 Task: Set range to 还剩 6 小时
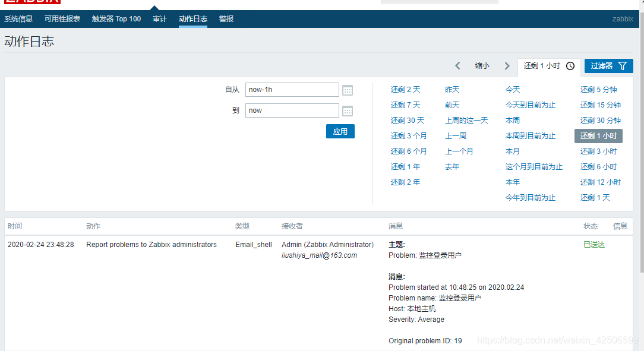click(598, 167)
